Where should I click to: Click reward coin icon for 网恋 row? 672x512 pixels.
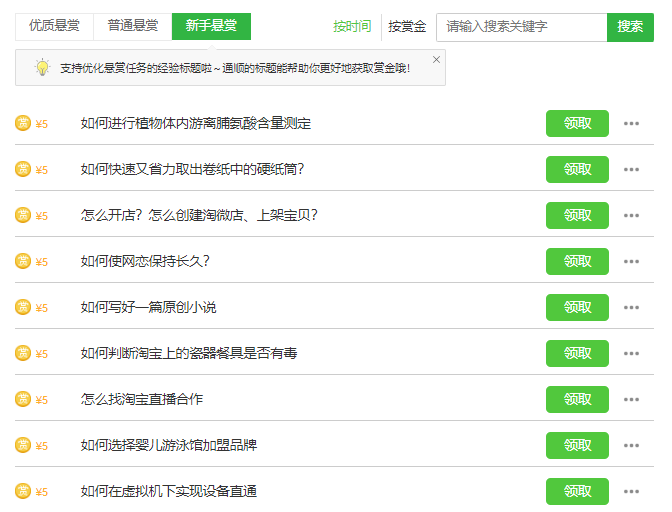23,261
